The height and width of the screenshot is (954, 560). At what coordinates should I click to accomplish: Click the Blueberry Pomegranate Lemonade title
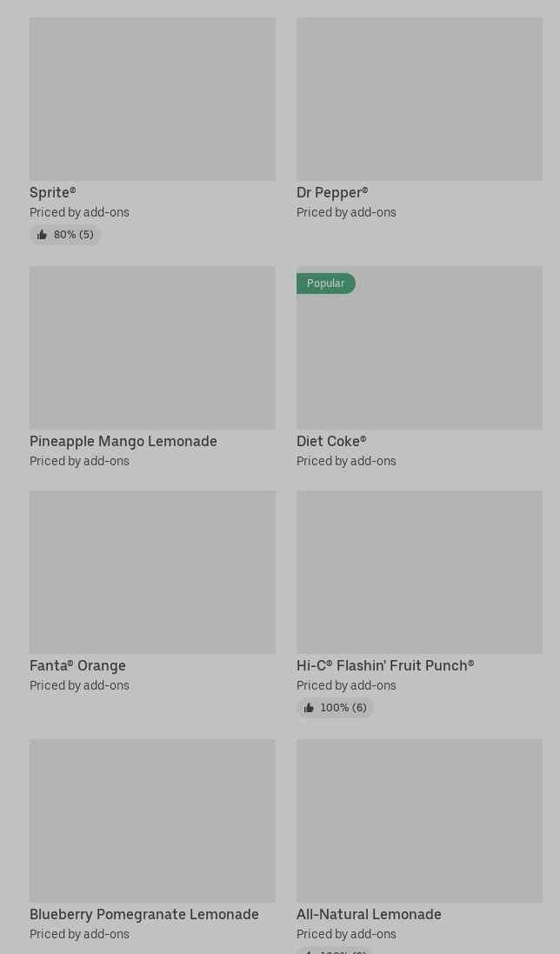(144, 914)
